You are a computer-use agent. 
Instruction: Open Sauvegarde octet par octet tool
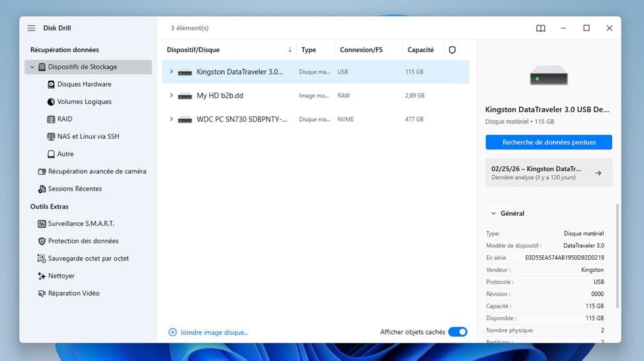83,259
